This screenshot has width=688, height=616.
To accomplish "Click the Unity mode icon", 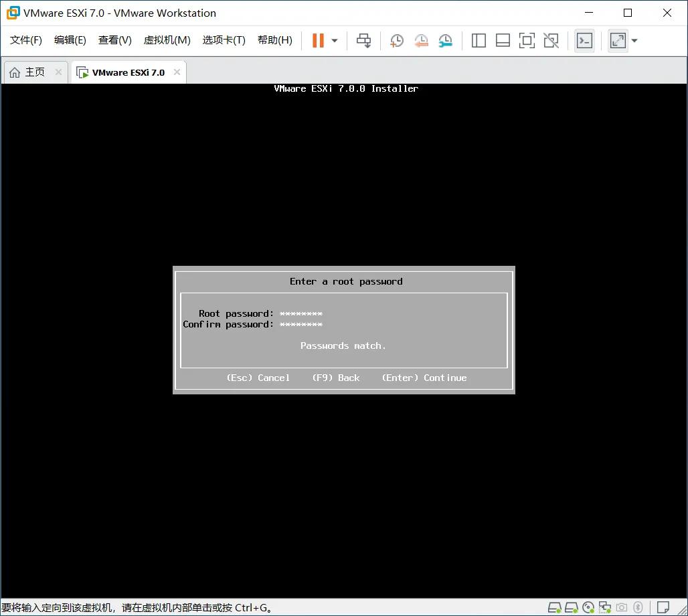I will [551, 41].
